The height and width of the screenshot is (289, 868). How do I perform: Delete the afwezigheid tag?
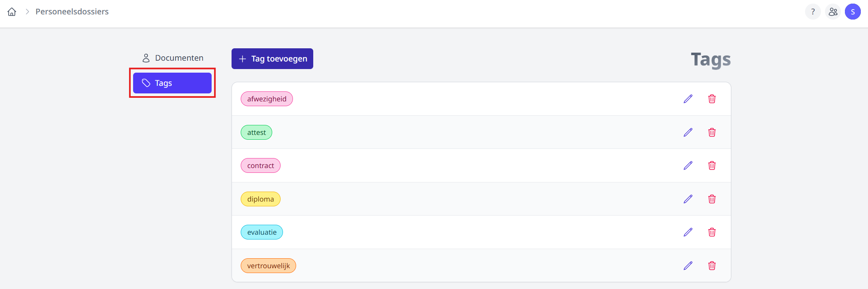click(x=712, y=99)
